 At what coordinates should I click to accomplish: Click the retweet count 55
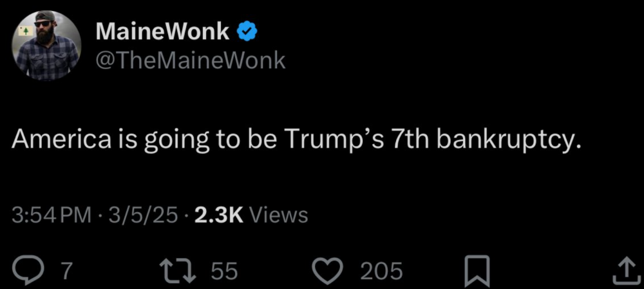click(224, 271)
